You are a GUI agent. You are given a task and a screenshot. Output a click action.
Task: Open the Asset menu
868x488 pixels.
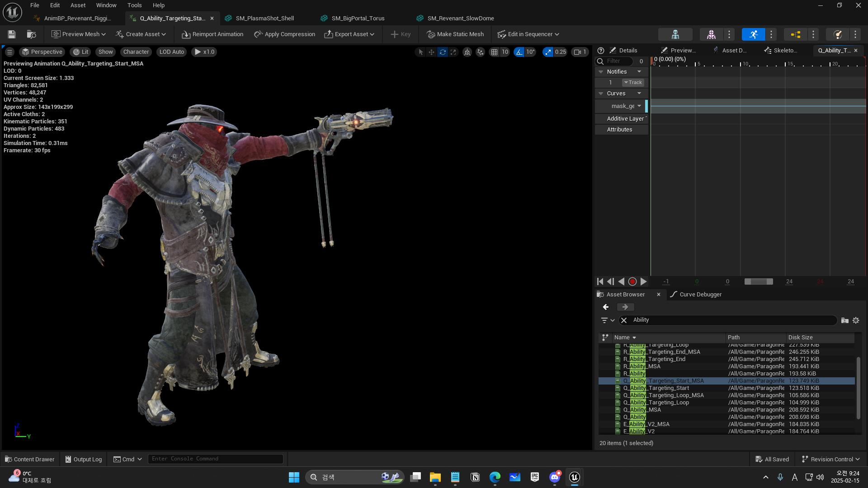pos(78,5)
